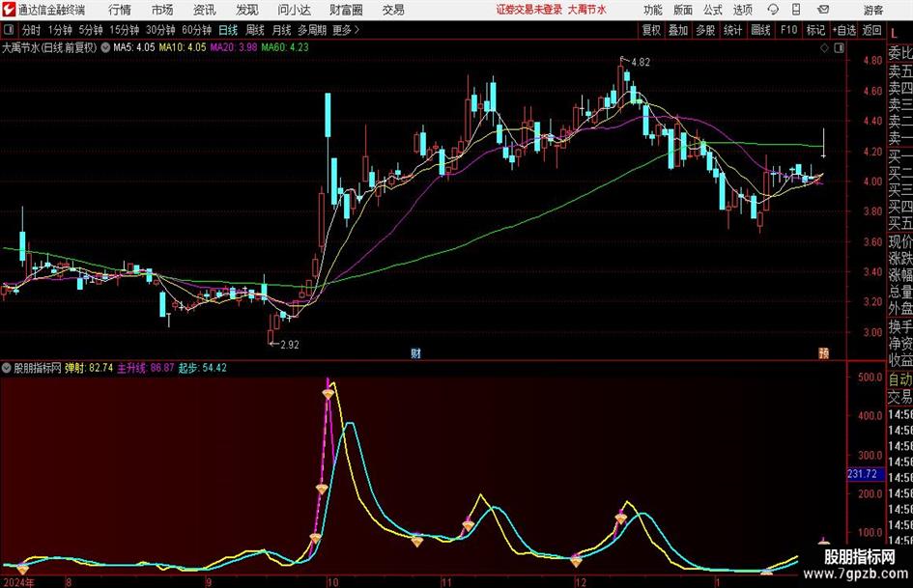Switch to the 分时 period tab

tap(31, 30)
